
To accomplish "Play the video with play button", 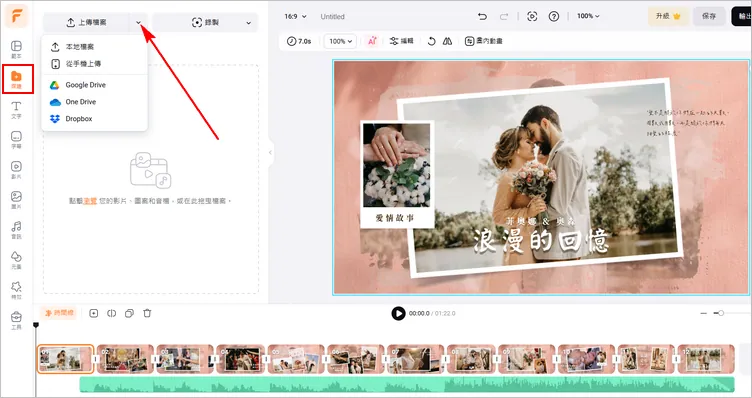I will 398,313.
